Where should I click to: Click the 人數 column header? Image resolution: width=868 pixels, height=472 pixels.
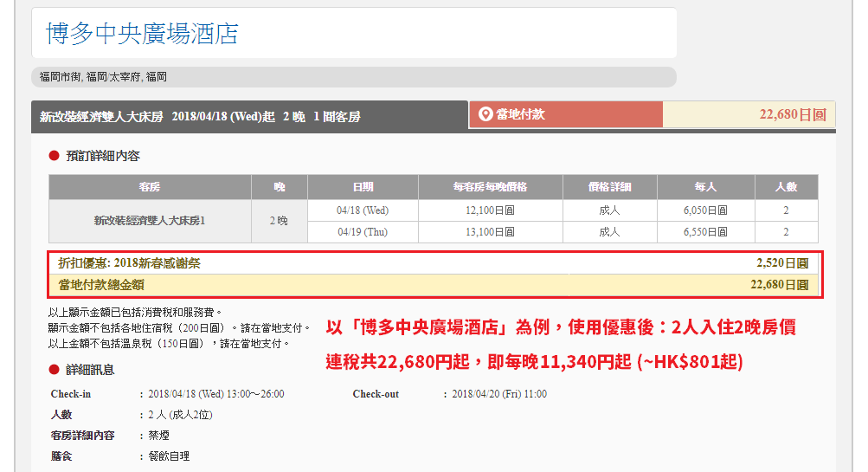click(786, 187)
